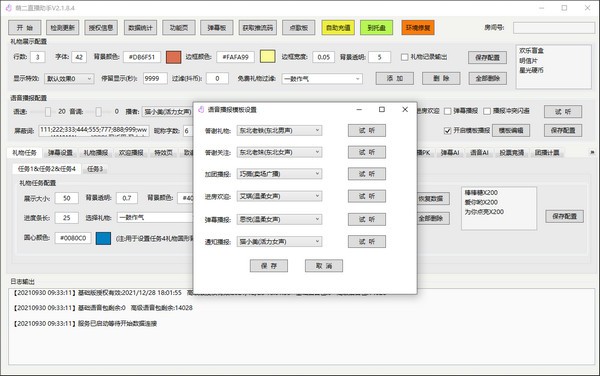Click the 边框宽度 field showing 0.05
Screen dimensions: 600x376
click(x=323, y=57)
